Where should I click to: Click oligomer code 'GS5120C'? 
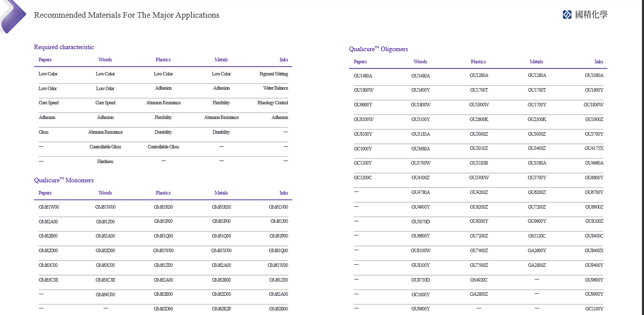pyautogui.click(x=537, y=237)
